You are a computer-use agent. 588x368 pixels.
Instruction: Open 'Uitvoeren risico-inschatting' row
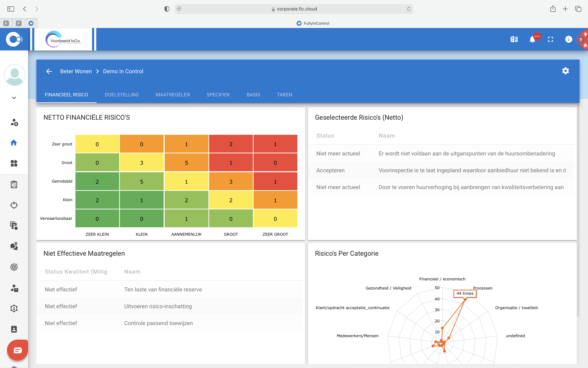point(169,306)
